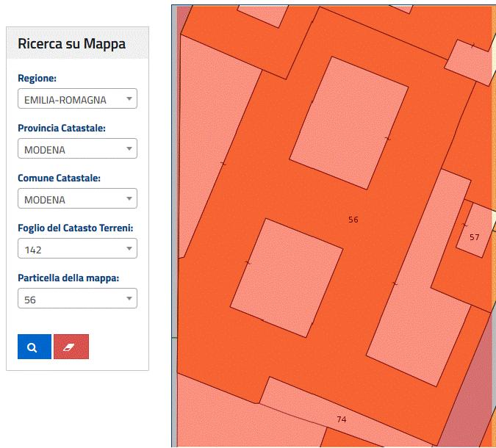
Task: Click the Regione: label
Action: (37, 78)
